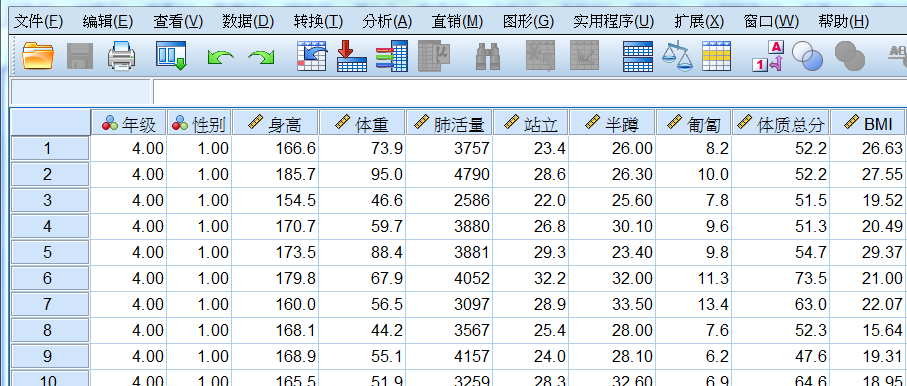Click the height cell 185.7
Screen dimensions: 907x386
275,174
